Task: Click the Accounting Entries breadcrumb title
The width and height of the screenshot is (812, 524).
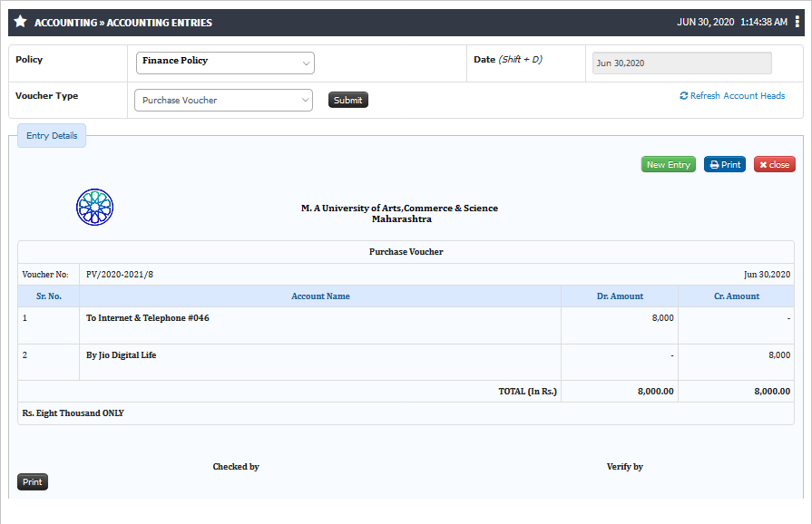Action: point(123,23)
